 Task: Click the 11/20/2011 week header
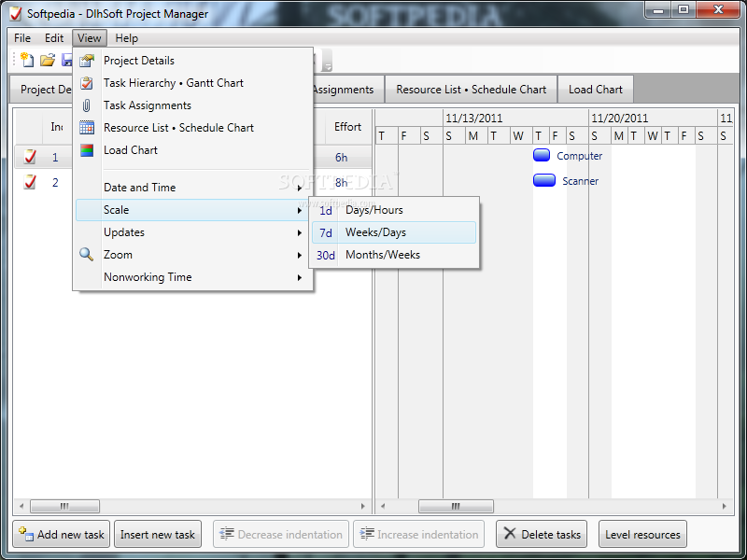(653, 119)
